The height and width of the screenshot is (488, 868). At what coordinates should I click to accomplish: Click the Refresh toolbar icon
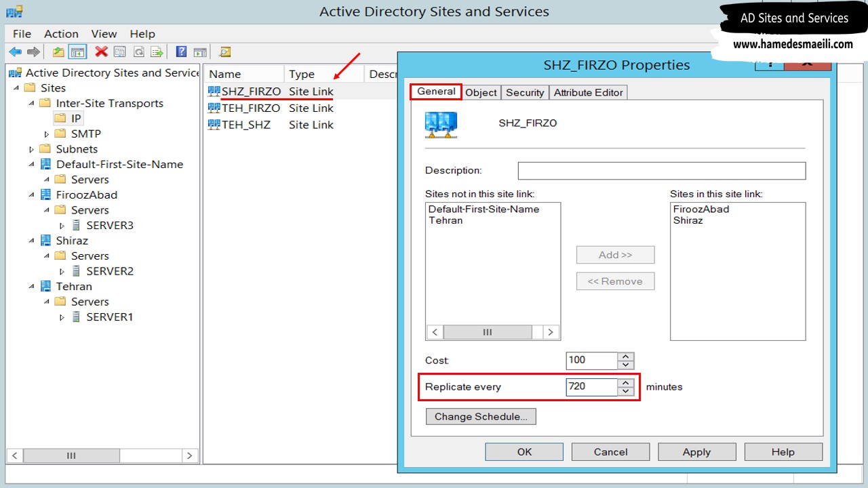click(x=139, y=52)
